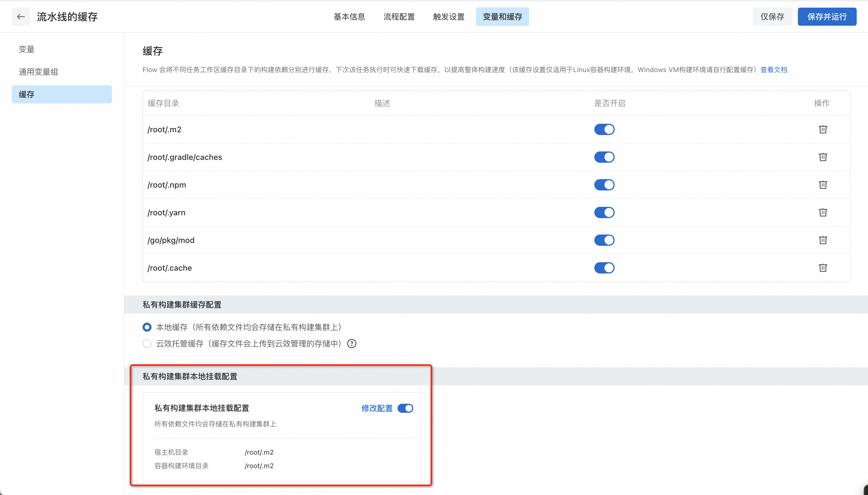This screenshot has height=495, width=868.
Task: Click 修改配置 link
Action: (x=377, y=408)
